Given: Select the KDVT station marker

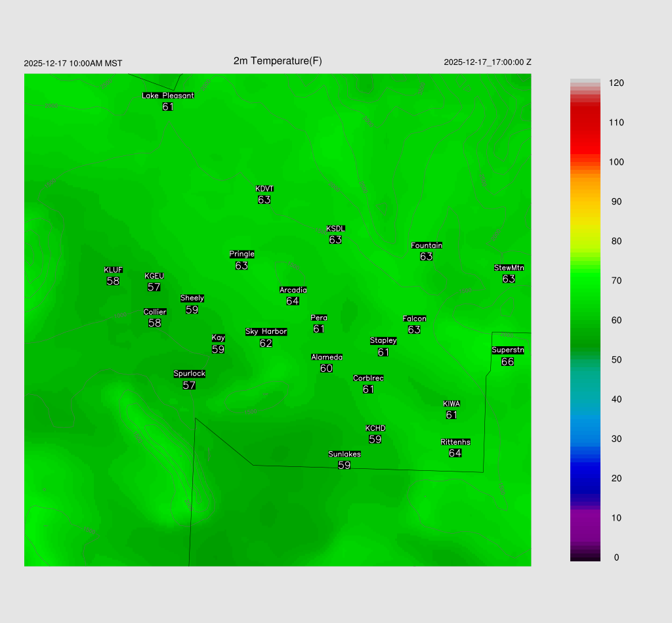Looking at the screenshot, I should 264,195.
